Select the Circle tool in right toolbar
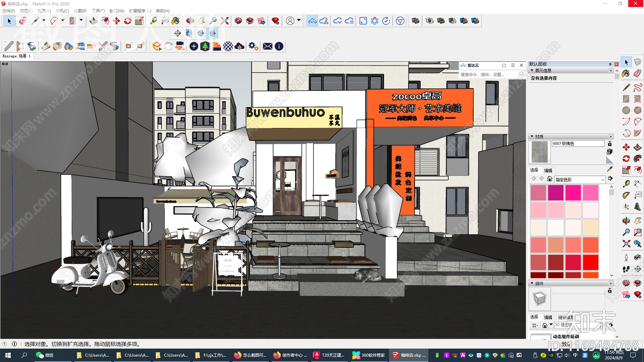644x362 pixels. 626,110
